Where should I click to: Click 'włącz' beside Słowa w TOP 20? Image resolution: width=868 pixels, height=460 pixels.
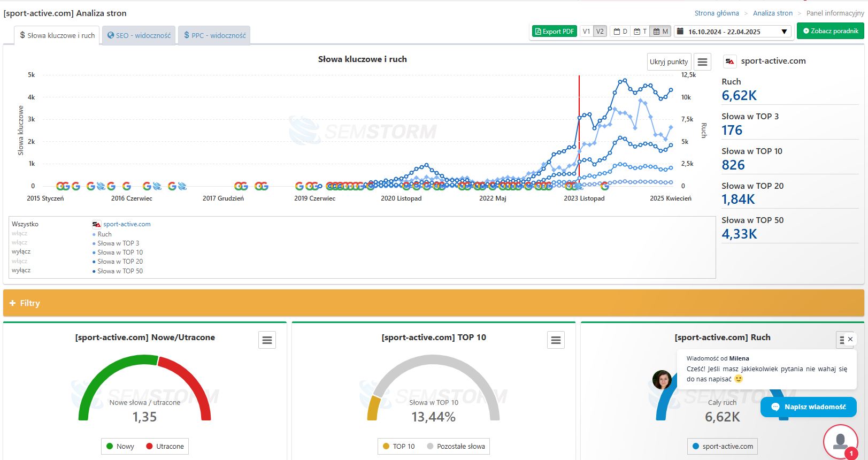(x=20, y=261)
